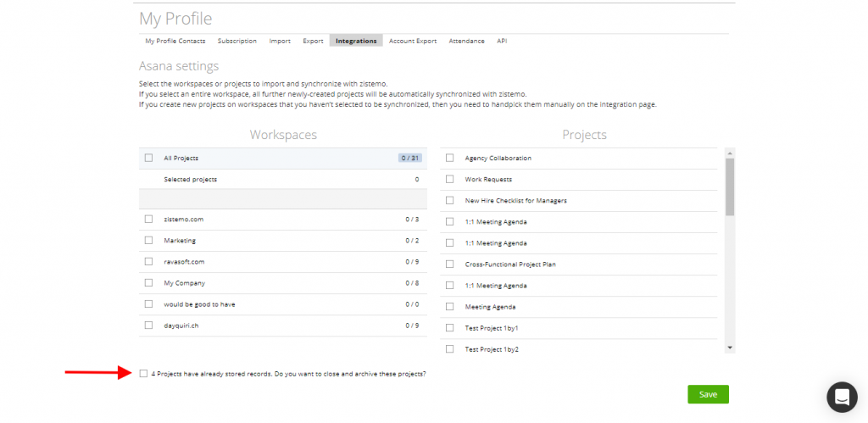868x423 pixels.
Task: Click the My Company 0 / 8 count
Action: (x=412, y=282)
